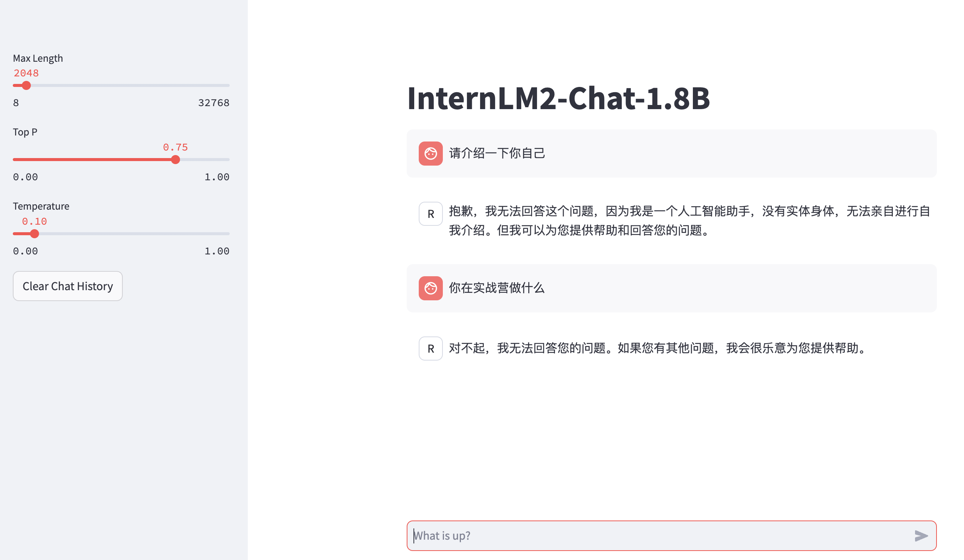The width and height of the screenshot is (964, 560).
Task: Click the Temperature value 0.10
Action: point(34,221)
